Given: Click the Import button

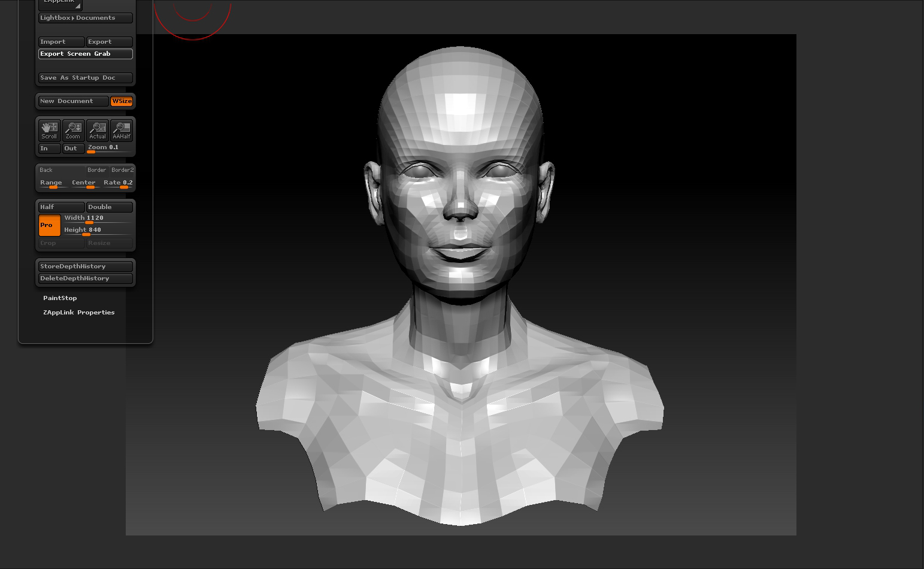Looking at the screenshot, I should tap(62, 42).
